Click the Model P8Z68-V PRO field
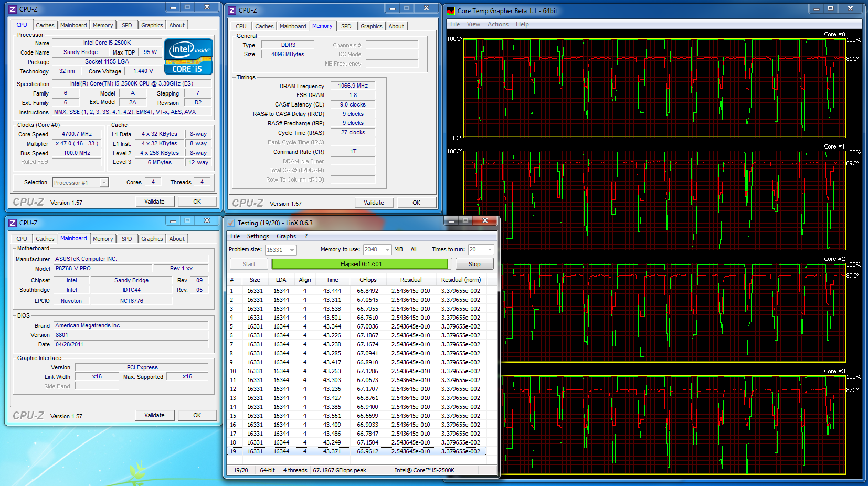The height and width of the screenshot is (486, 868). [103, 268]
